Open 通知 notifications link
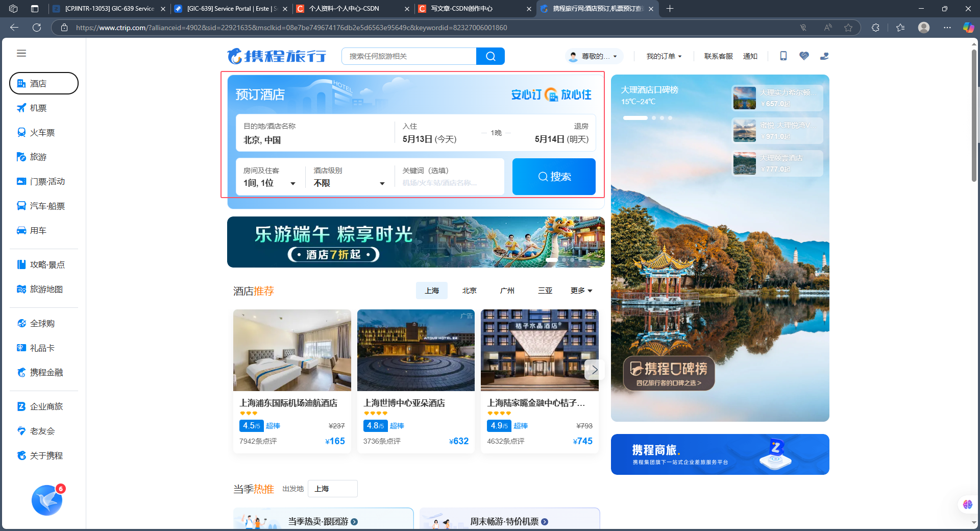The height and width of the screenshot is (531, 980). point(750,56)
